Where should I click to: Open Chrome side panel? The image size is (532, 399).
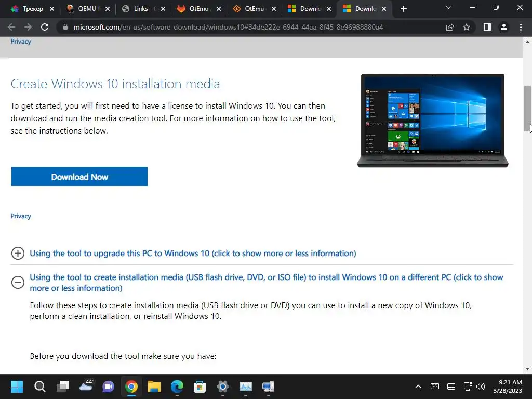[487, 27]
